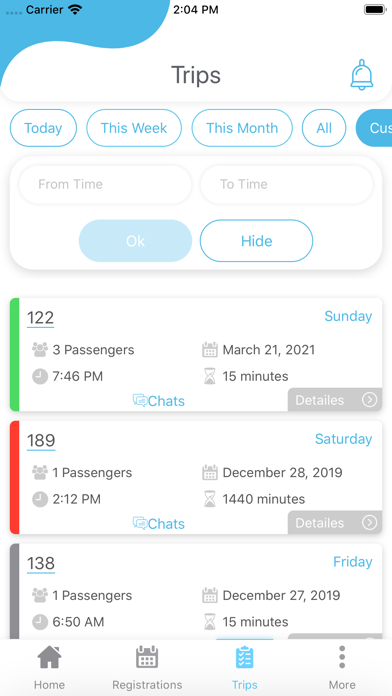
Task: Tap the Trips clipboard icon
Action: point(245,657)
